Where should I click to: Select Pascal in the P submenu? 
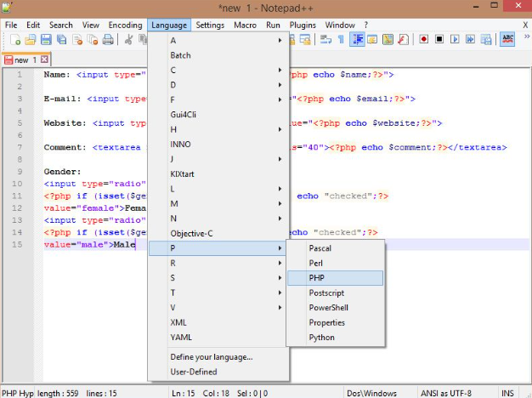point(335,248)
